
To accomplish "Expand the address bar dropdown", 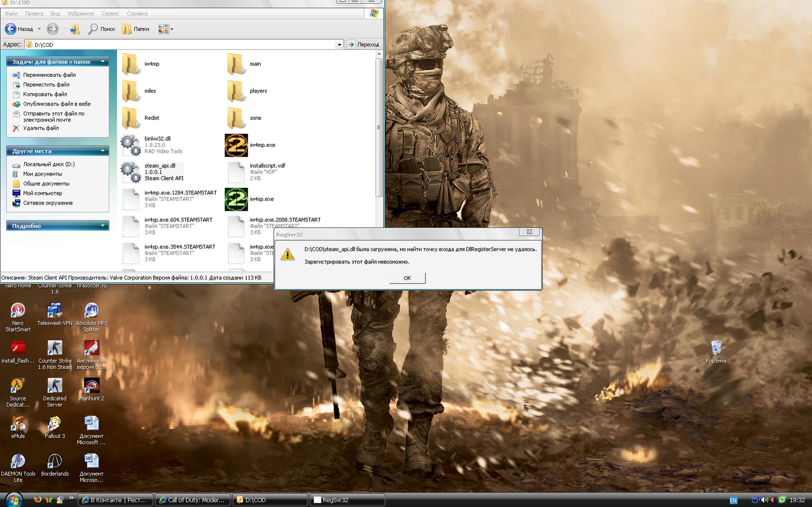I will (x=339, y=44).
